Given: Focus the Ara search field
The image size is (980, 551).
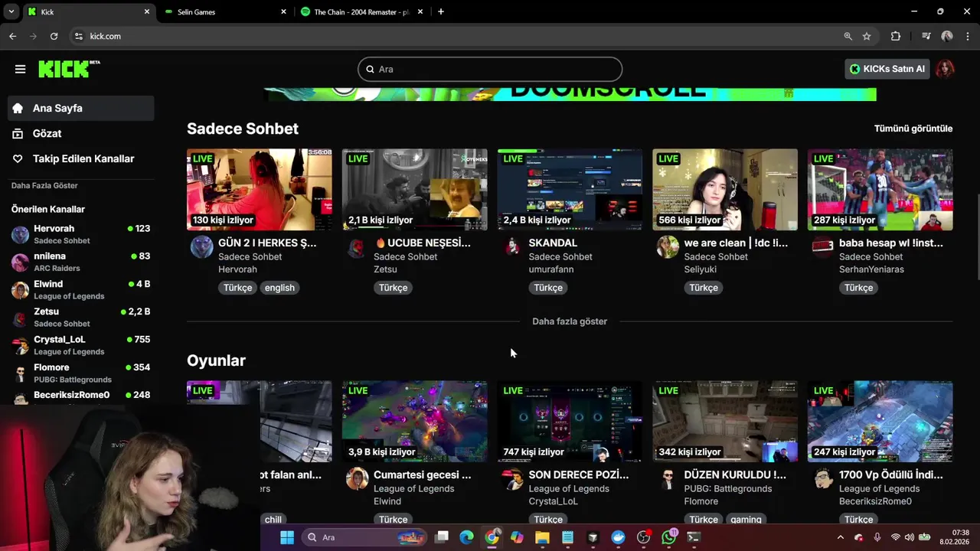Looking at the screenshot, I should click(490, 69).
